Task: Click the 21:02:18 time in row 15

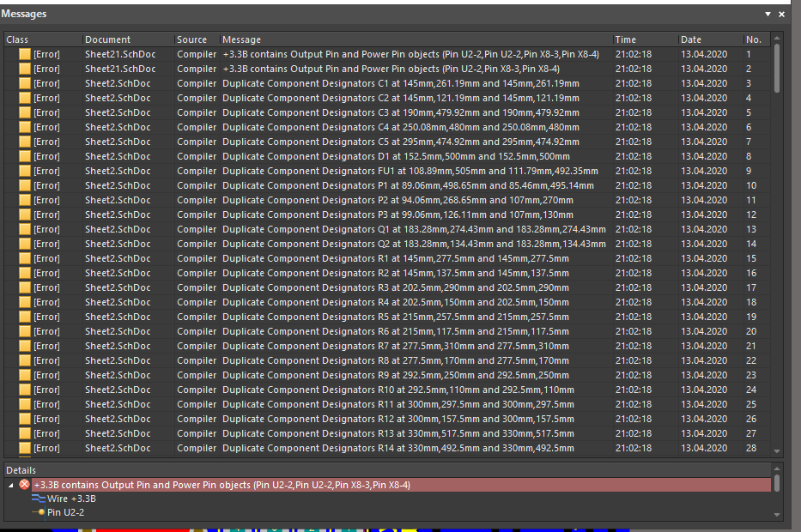Action: coord(634,258)
